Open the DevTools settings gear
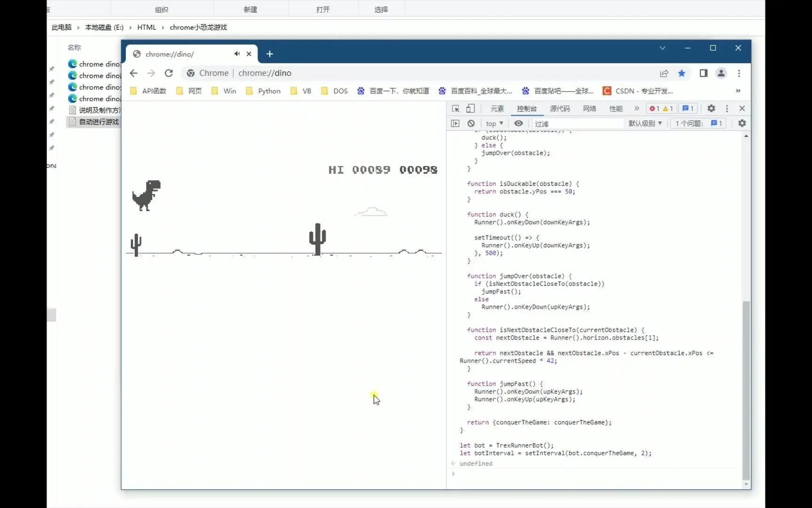Image resolution: width=812 pixels, height=508 pixels. (x=711, y=109)
